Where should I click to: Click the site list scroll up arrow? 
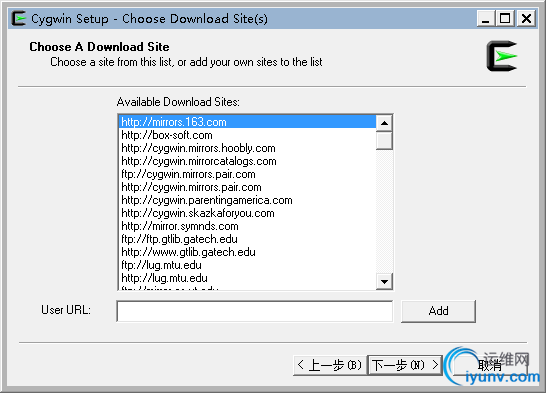coord(384,123)
